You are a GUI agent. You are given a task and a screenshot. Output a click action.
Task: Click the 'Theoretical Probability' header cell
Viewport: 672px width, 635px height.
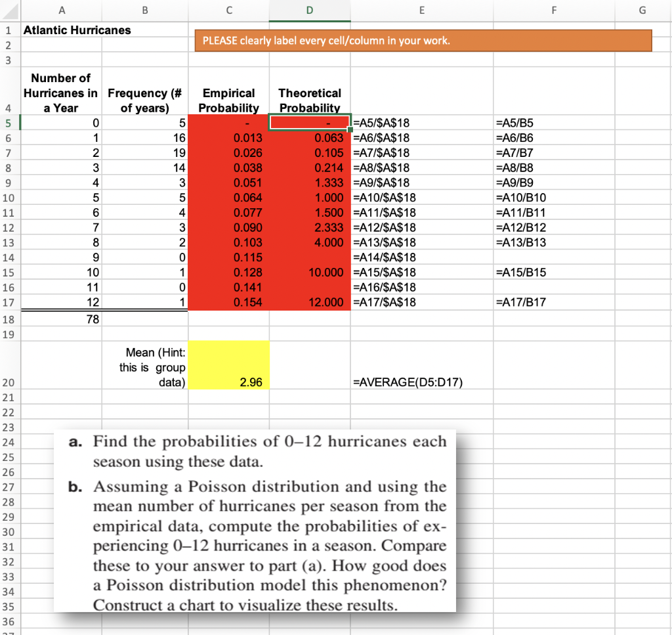click(x=310, y=100)
